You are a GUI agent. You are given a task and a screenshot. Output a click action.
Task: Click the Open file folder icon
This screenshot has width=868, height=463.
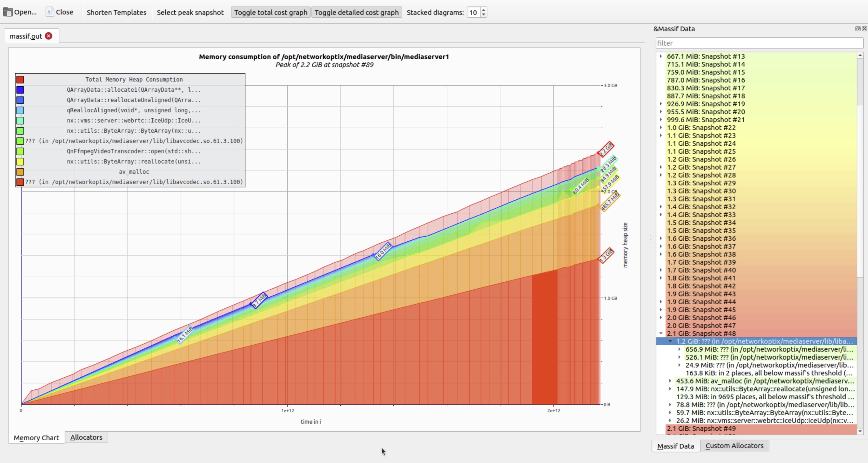8,12
